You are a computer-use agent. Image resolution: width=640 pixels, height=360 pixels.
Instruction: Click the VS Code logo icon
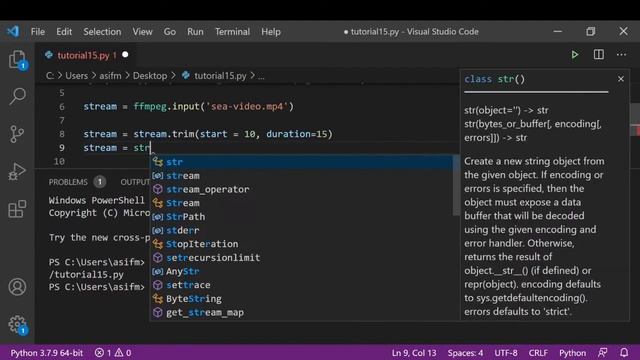point(13,31)
